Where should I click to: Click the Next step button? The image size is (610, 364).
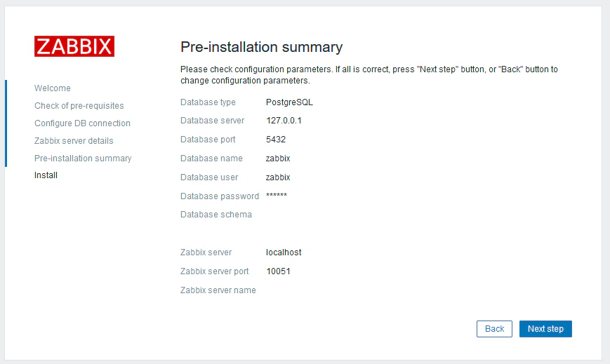tap(545, 329)
